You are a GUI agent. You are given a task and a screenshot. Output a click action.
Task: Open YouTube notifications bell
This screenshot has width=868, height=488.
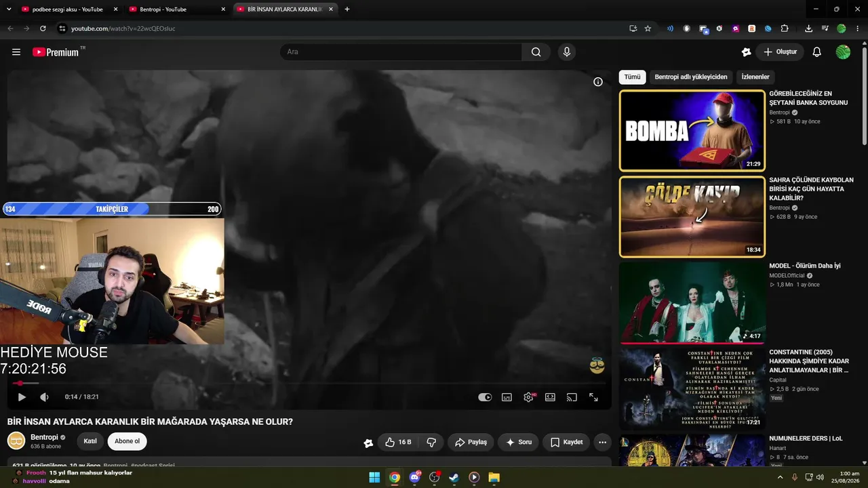817,52
